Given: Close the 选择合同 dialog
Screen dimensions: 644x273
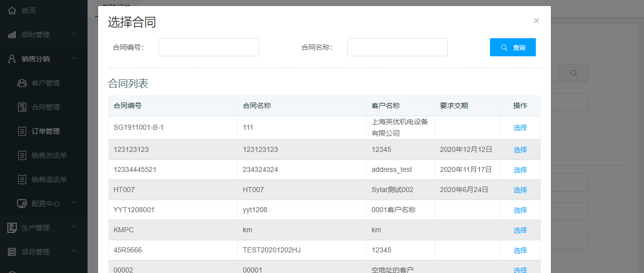Looking at the screenshot, I should click(536, 21).
